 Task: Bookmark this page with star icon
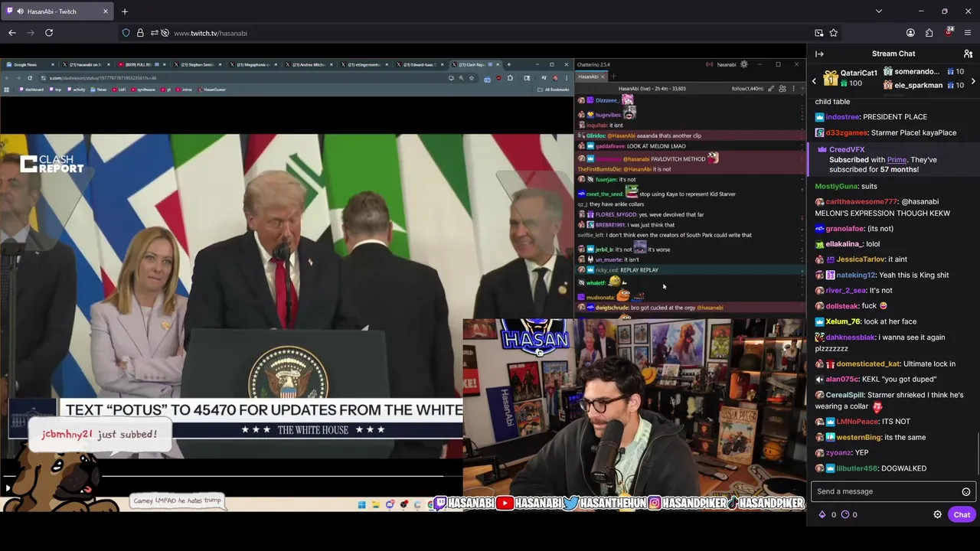tap(834, 33)
